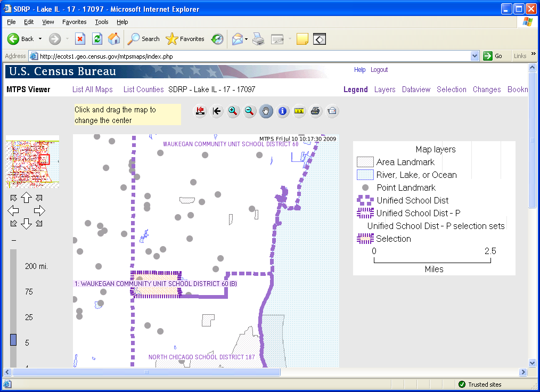The image size is (540, 392).
Task: Open the Favorites menu
Action: (74, 22)
